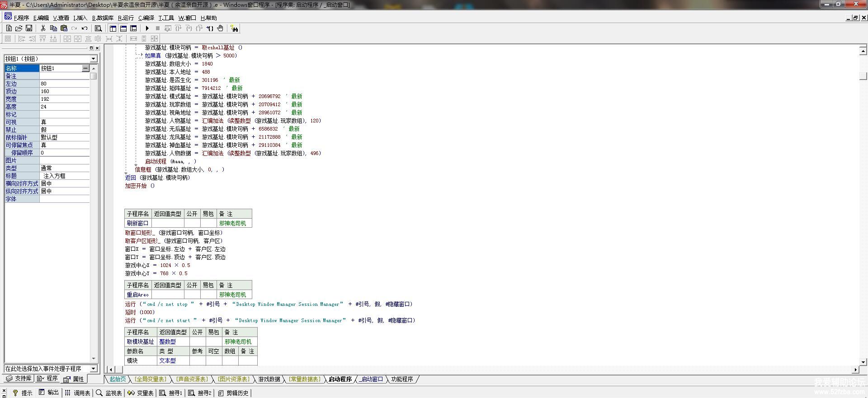The height and width of the screenshot is (398, 868).
Task: Click the Redo arrow icon
Action: pyautogui.click(x=74, y=28)
